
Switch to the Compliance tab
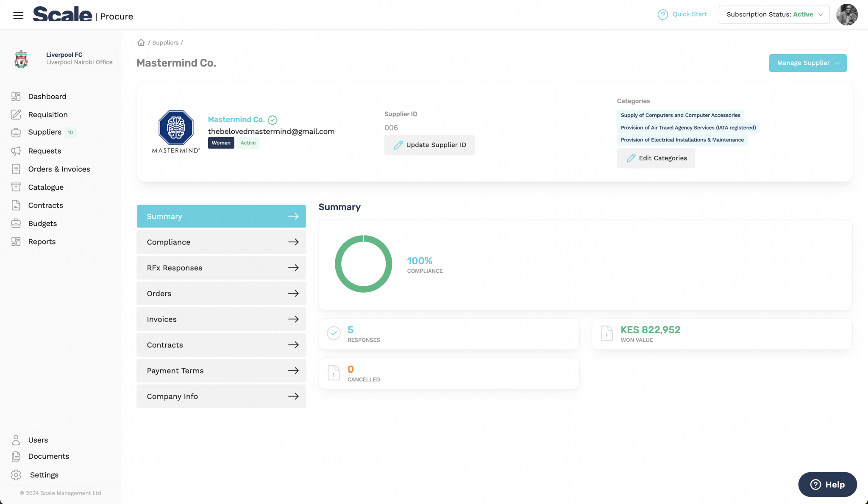click(x=221, y=242)
